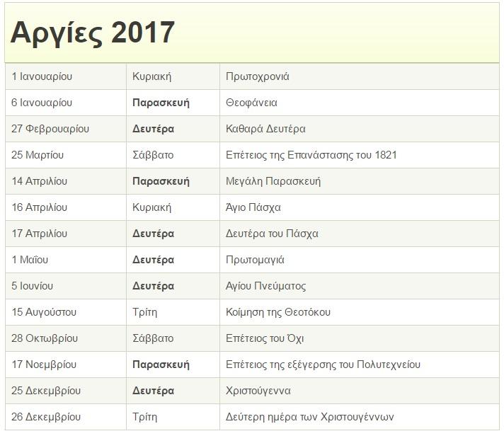This screenshot has width=504, height=436.
Task: Select the '1 Ιανουαρίου' date cell
Action: pos(42,76)
